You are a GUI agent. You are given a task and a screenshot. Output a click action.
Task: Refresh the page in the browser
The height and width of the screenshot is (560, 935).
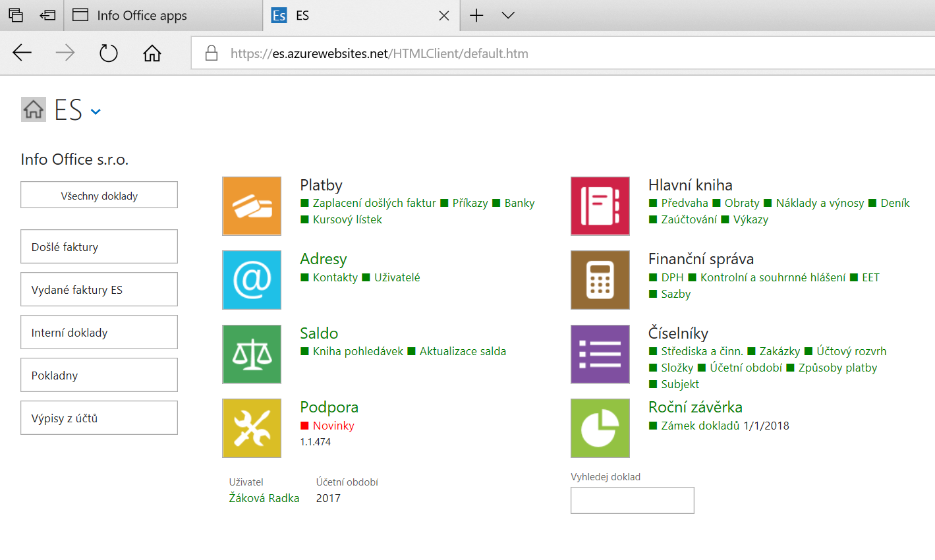click(108, 53)
